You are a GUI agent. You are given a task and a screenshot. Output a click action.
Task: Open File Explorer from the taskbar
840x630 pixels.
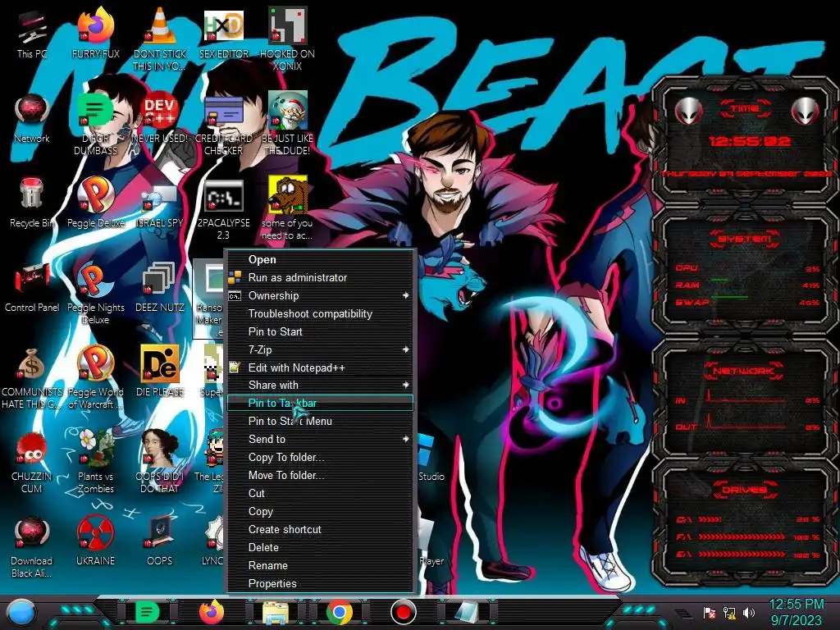(x=276, y=613)
